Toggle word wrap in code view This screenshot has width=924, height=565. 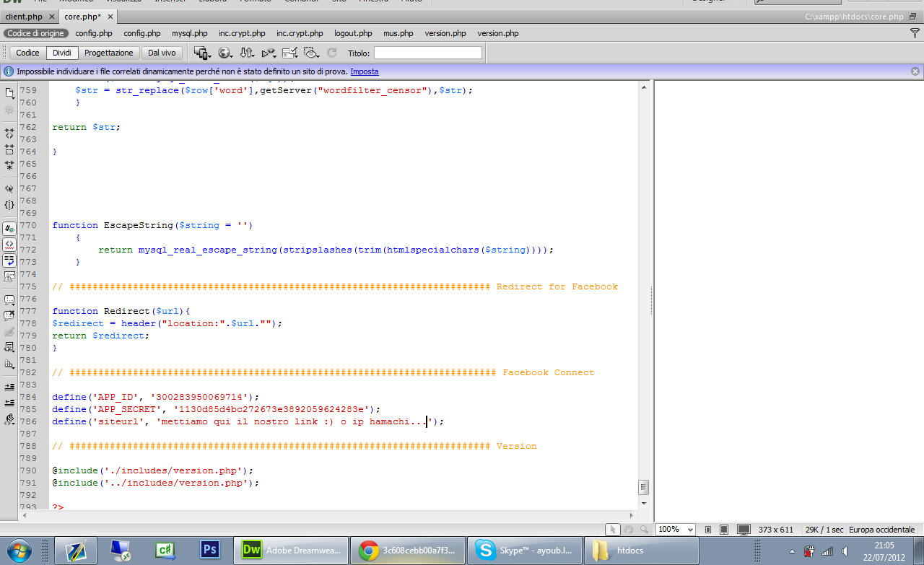pos(9,260)
